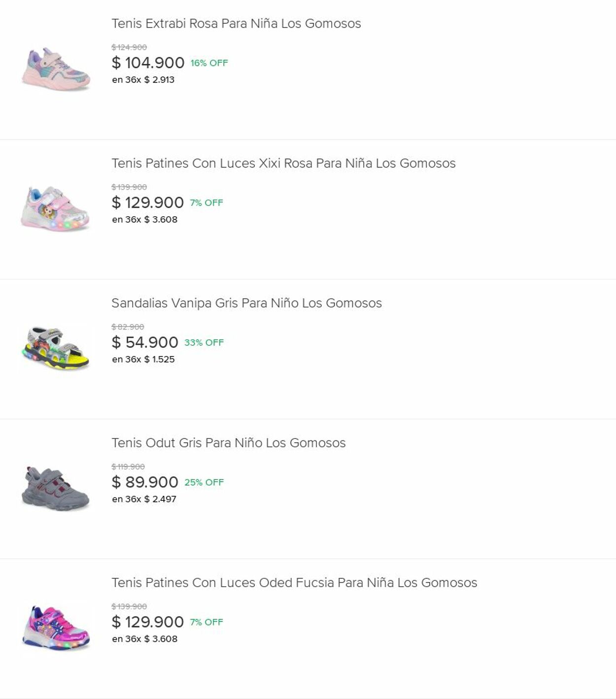Open Tenis Extrabi Rosa Para Niña link
Viewport: 616px width, 699px height.
pyautogui.click(x=236, y=24)
